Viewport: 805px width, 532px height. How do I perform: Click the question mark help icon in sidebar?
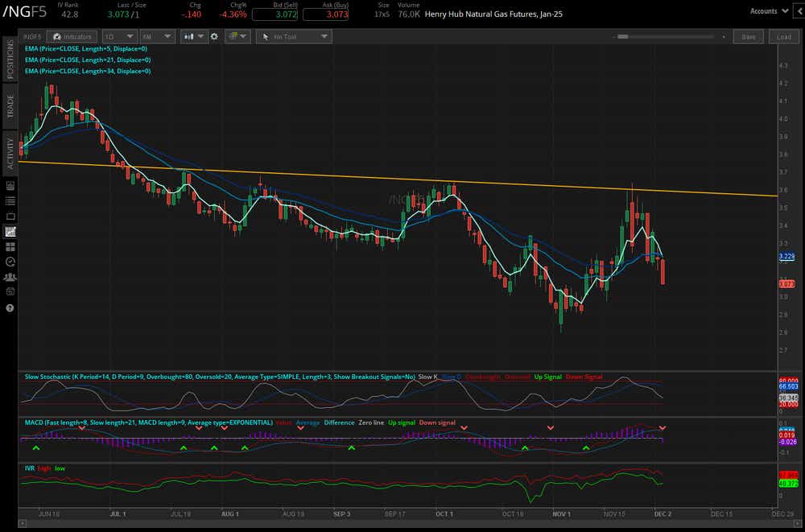pos(9,307)
